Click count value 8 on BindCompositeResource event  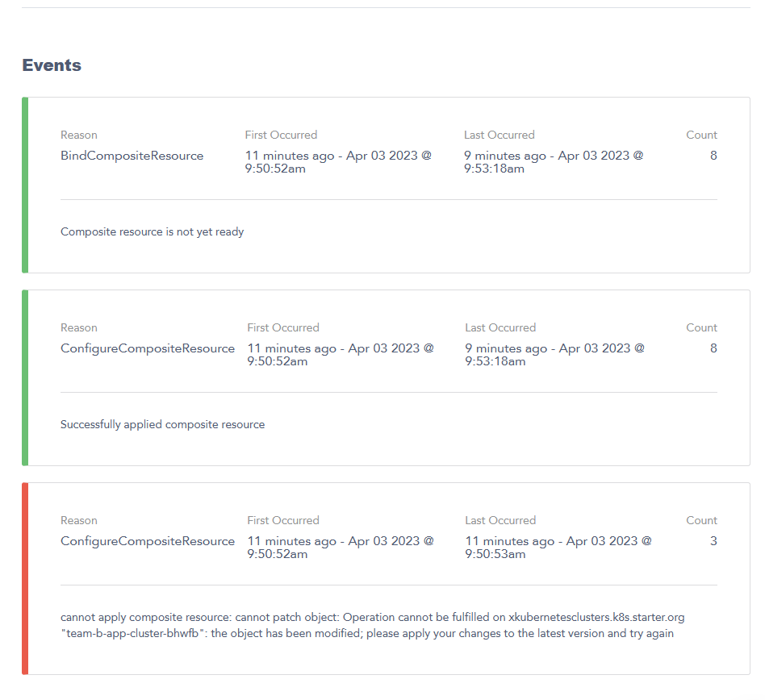[713, 156]
